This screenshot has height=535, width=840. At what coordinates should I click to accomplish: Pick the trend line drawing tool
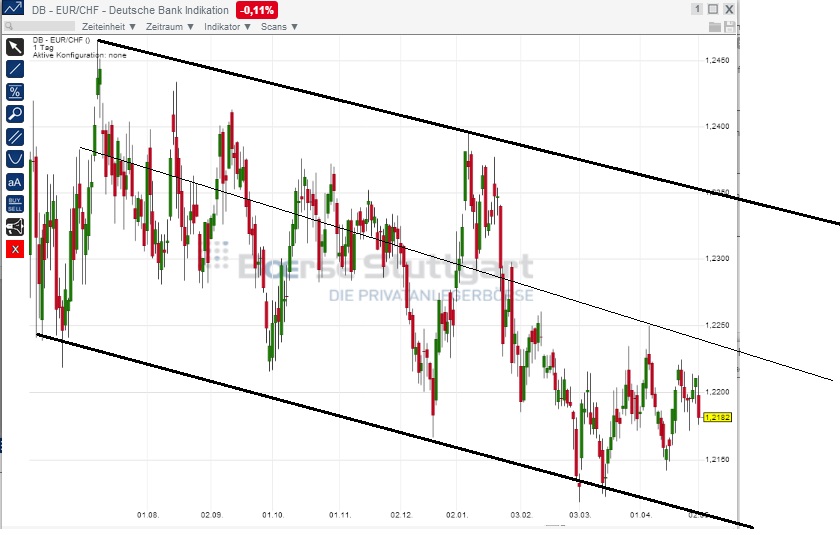15,69
